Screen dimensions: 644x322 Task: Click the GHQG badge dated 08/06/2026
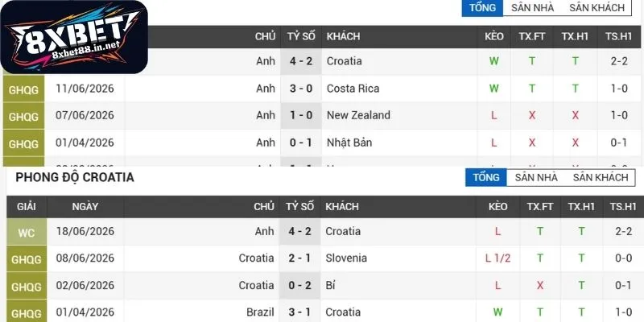coord(27,259)
